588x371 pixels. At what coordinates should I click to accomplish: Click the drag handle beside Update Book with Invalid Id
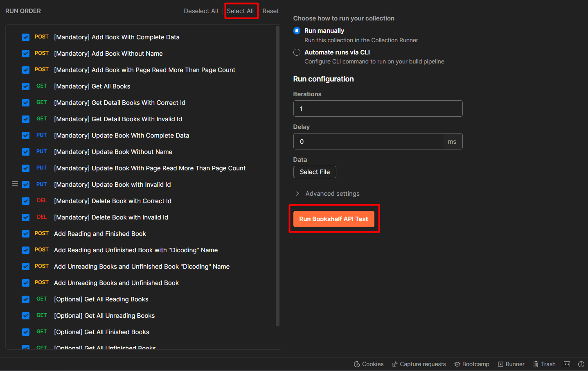(15, 184)
